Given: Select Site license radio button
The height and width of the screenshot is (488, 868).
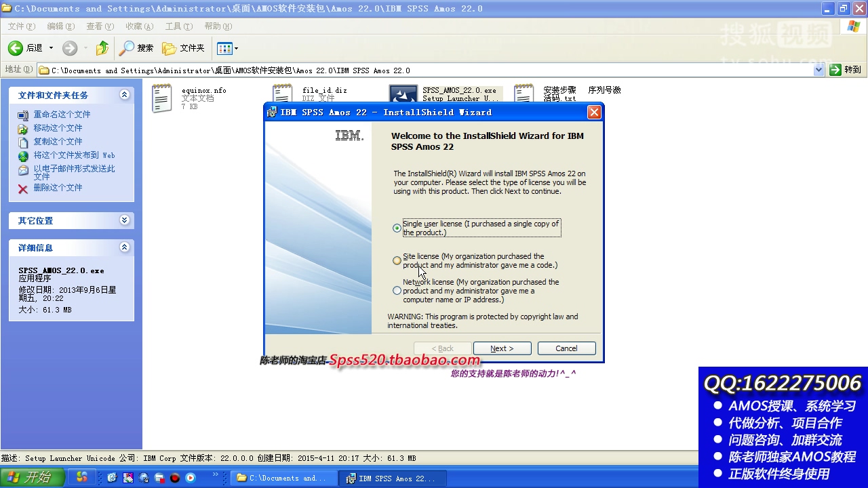Looking at the screenshot, I should (x=397, y=260).
